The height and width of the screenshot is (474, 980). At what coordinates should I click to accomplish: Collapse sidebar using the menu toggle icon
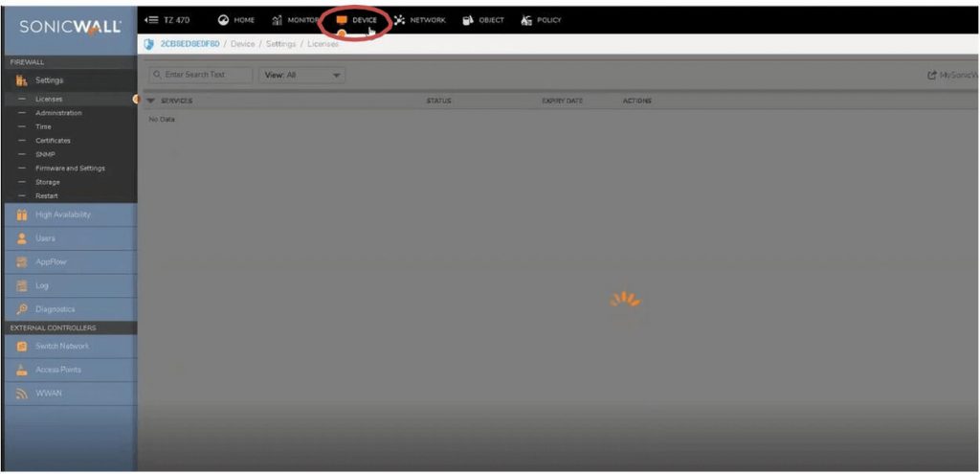(x=150, y=20)
